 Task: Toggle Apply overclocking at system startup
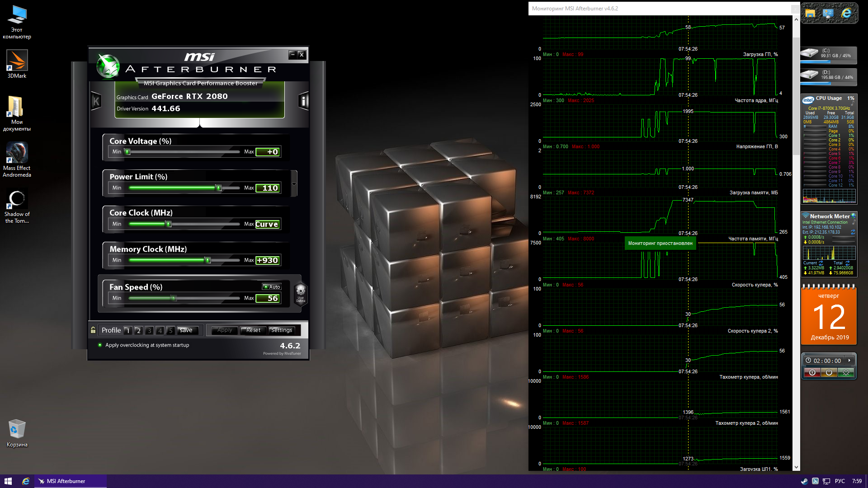100,345
